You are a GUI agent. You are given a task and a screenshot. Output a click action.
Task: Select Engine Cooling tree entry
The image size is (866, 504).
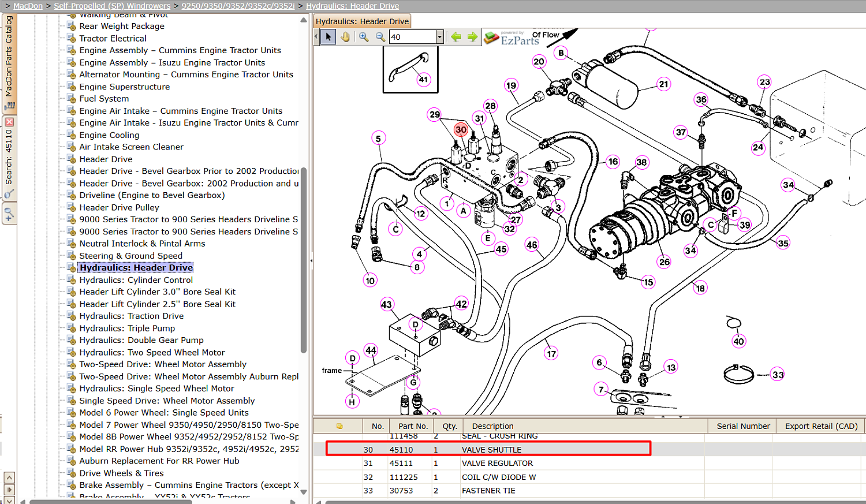109,135
